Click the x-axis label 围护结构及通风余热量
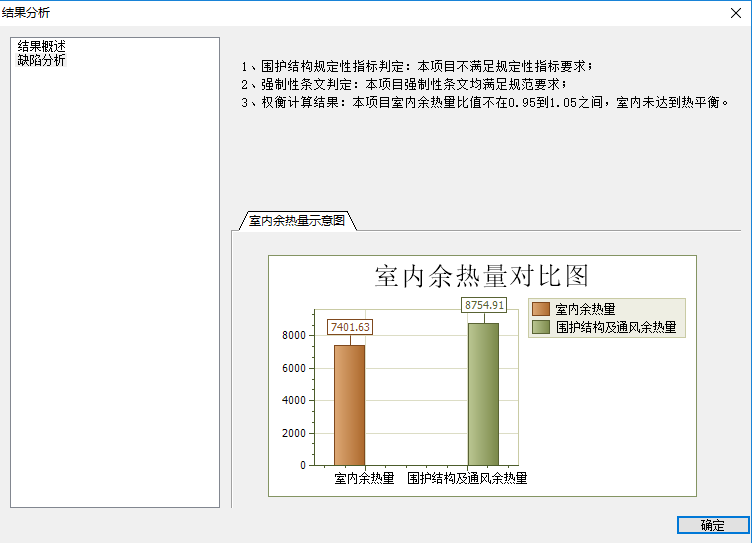Screen dimensions: 752x543 [x=467, y=478]
